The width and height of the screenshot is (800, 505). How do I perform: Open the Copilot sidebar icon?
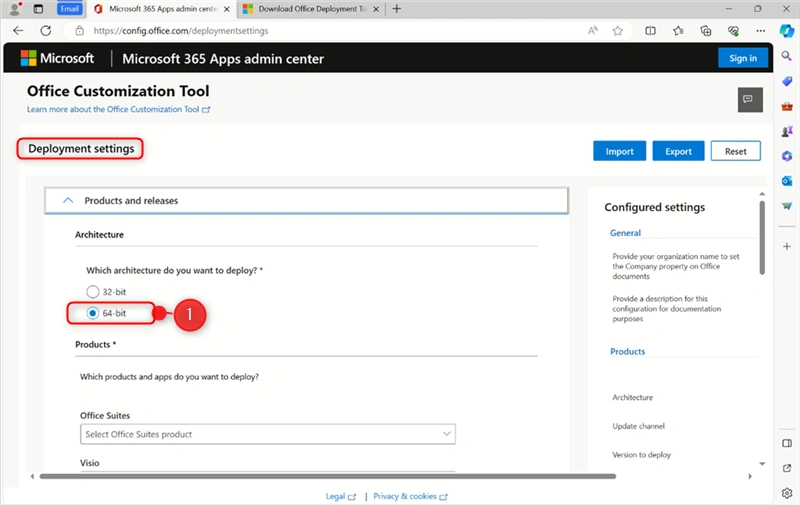tap(787, 31)
